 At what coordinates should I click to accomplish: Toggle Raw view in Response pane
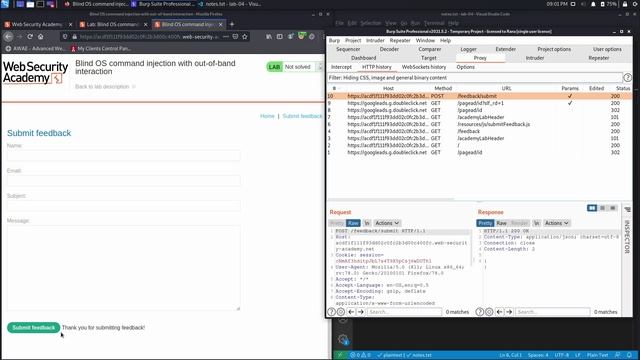502,223
